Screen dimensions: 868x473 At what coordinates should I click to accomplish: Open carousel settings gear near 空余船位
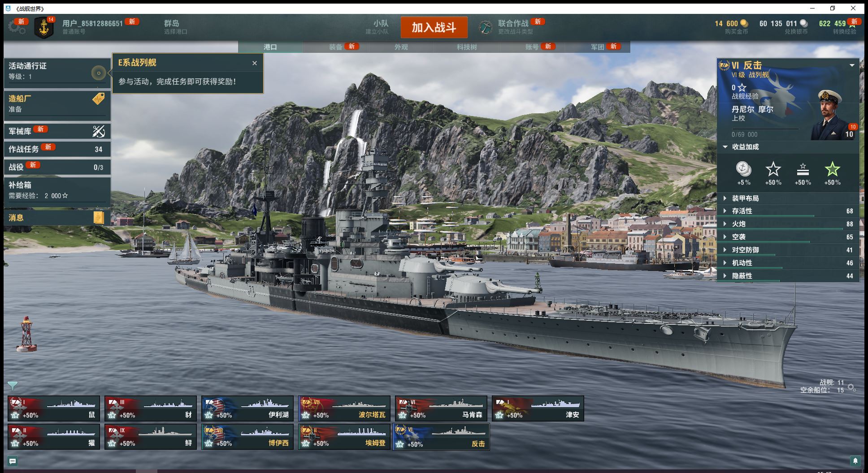point(851,387)
